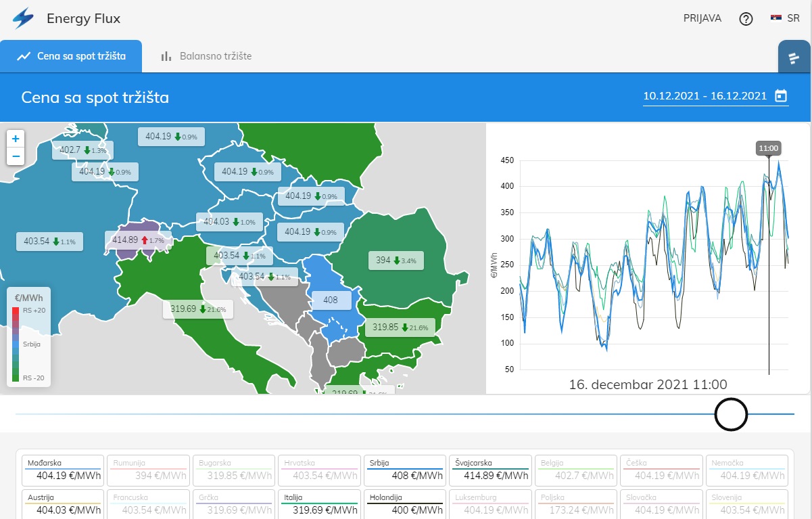Viewport: 812px width, 519px height.
Task: Zoom in on the map with plus button
Action: pos(16,139)
